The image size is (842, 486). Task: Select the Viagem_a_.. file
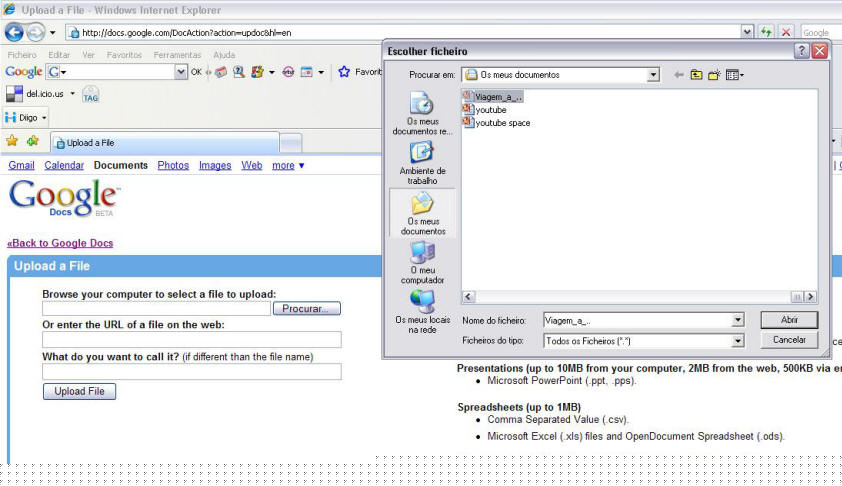[492, 97]
